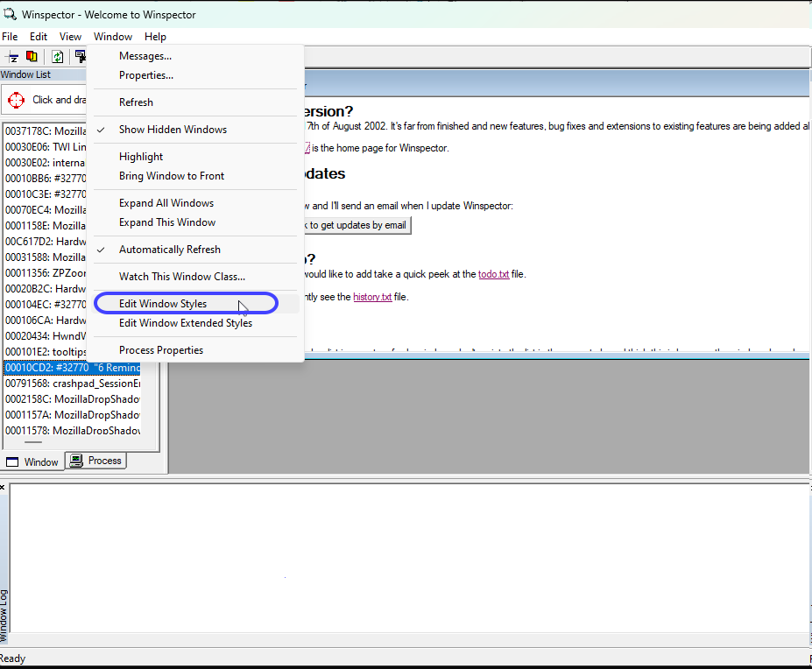
Task: Select list row 00031588: Mozilla
Action: click(x=46, y=257)
